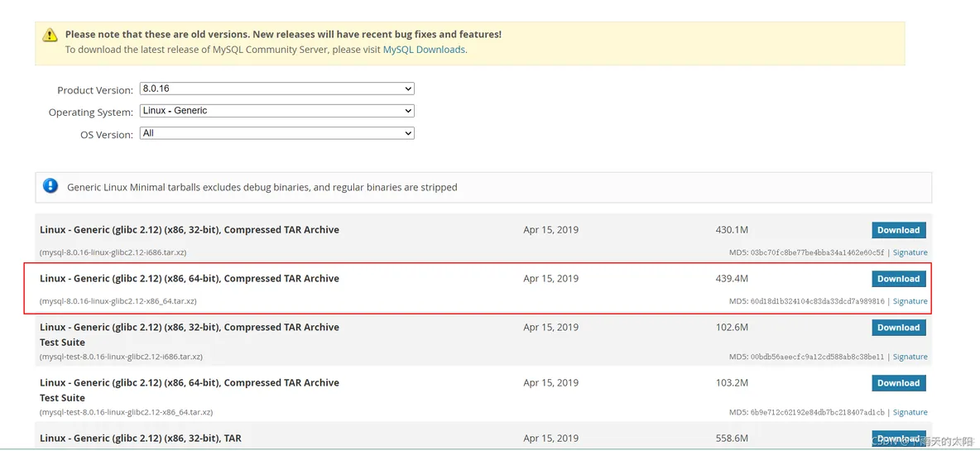Click the OS Version label
The height and width of the screenshot is (451, 980).
107,134
